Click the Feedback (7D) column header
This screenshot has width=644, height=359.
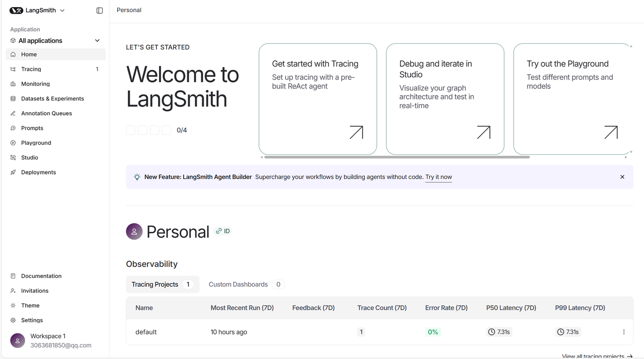pyautogui.click(x=313, y=308)
